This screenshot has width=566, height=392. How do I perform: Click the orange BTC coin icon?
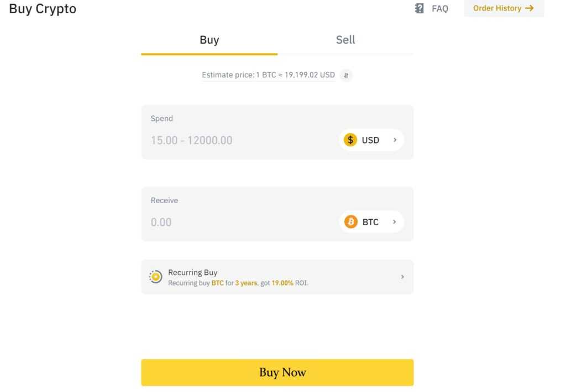350,221
